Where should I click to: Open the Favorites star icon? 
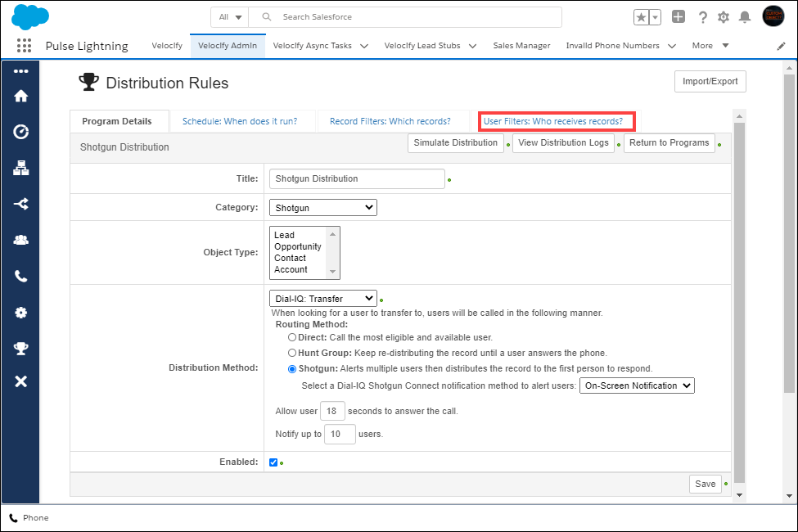[x=641, y=17]
